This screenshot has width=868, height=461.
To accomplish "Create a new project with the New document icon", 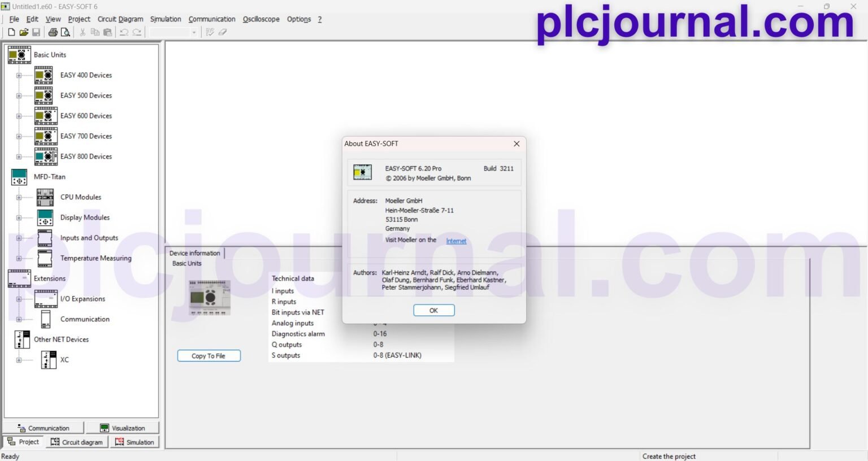I will (x=11, y=32).
